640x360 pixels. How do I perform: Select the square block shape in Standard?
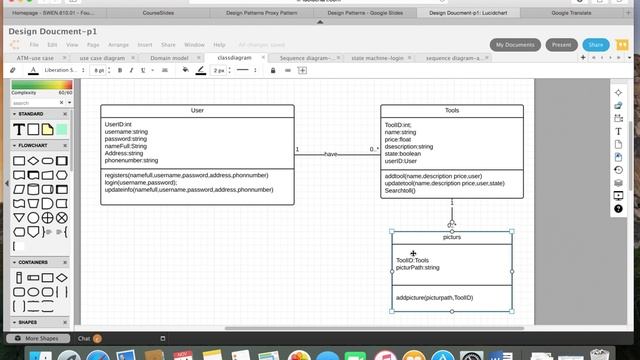[33, 130]
